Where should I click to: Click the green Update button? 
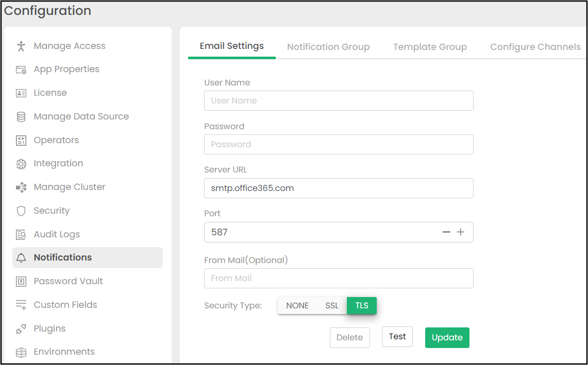447,337
